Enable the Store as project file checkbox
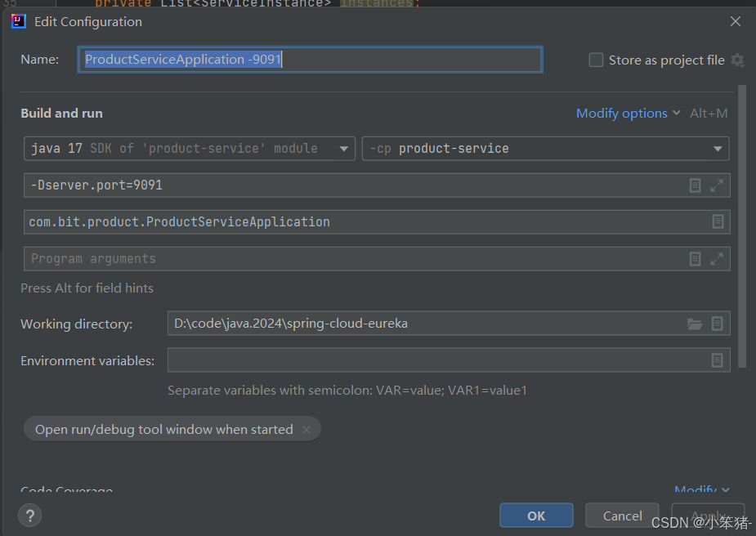756x536 pixels. (x=596, y=60)
